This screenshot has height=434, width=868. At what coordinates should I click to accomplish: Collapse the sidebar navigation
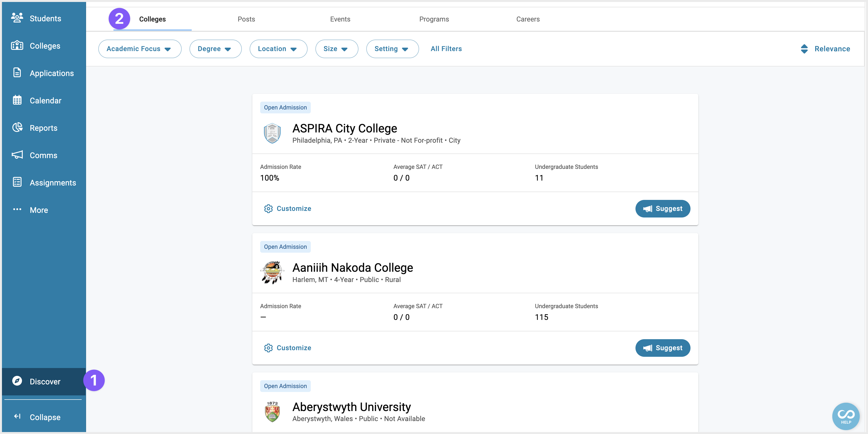(44, 417)
